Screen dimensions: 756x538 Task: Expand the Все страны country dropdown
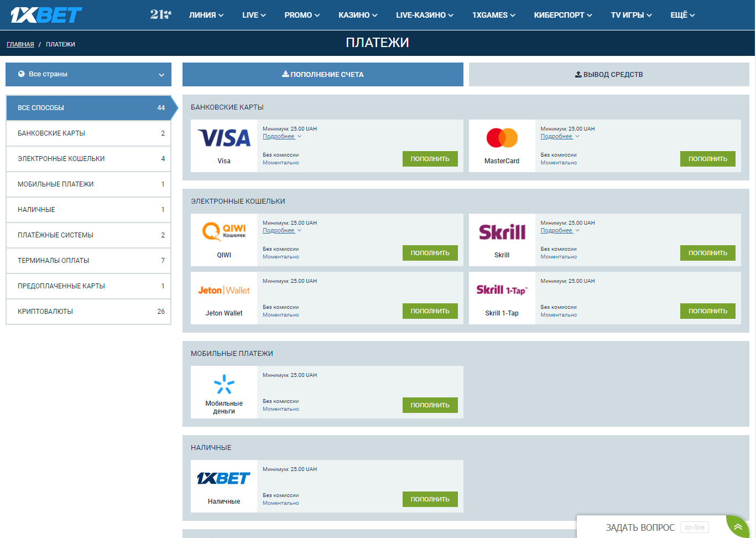pos(88,74)
